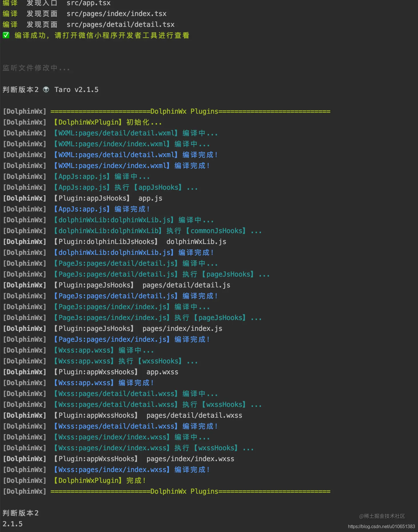Select the path "src/pages/index/index.tsx"

click(116, 14)
